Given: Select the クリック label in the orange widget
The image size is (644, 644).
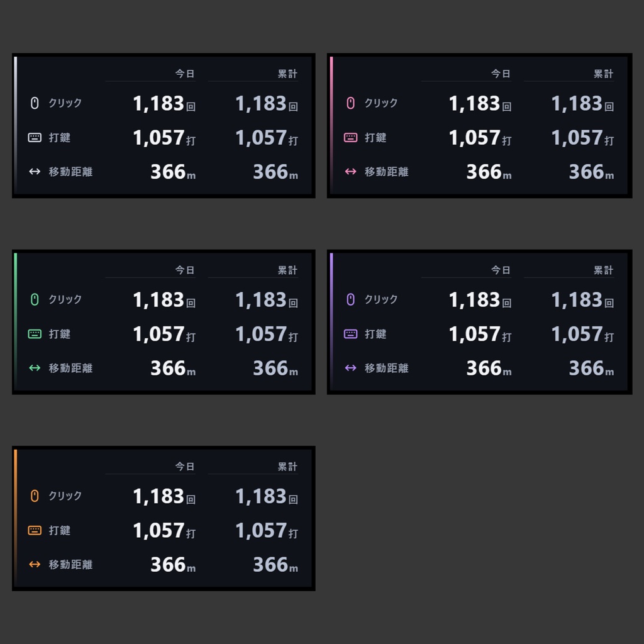Looking at the screenshot, I should [x=65, y=496].
